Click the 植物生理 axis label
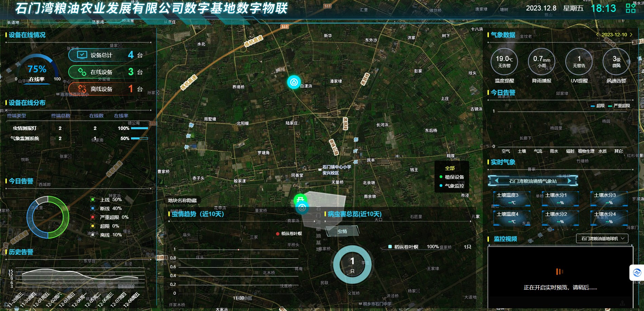Screen dimensions: 644x311 pyautogui.click(x=586, y=151)
